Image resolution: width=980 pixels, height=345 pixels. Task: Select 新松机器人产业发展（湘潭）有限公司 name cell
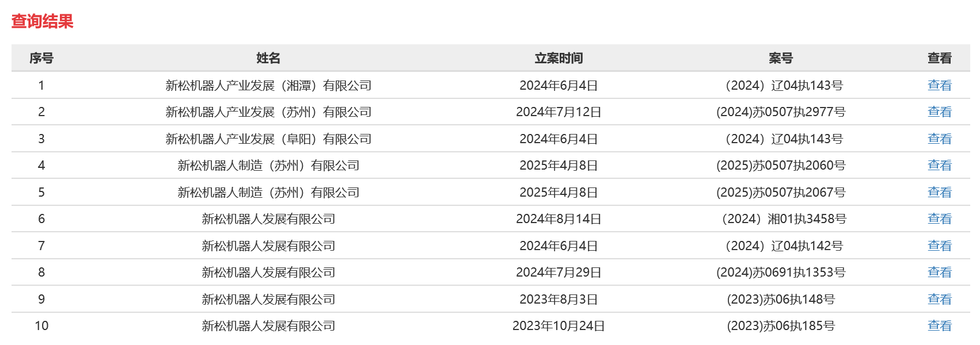click(268, 85)
